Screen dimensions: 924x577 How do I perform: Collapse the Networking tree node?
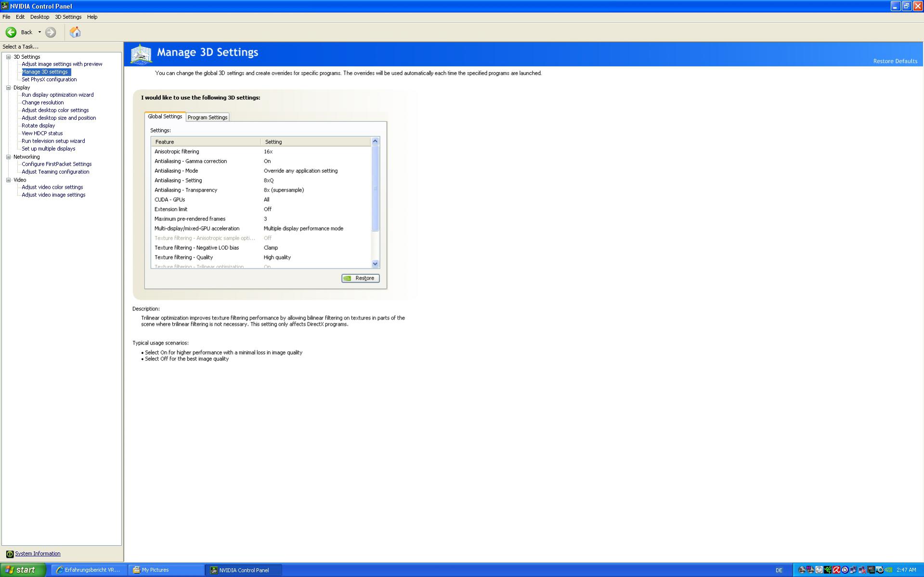[8, 157]
